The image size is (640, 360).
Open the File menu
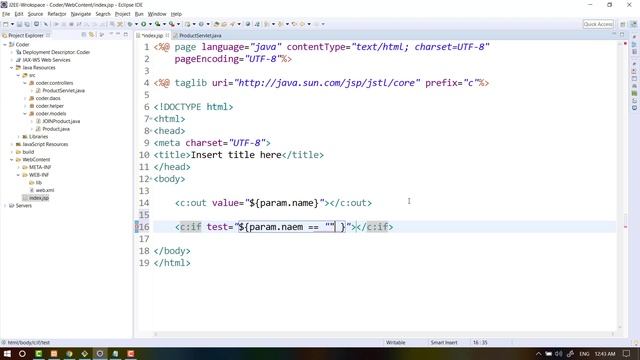(6, 14)
